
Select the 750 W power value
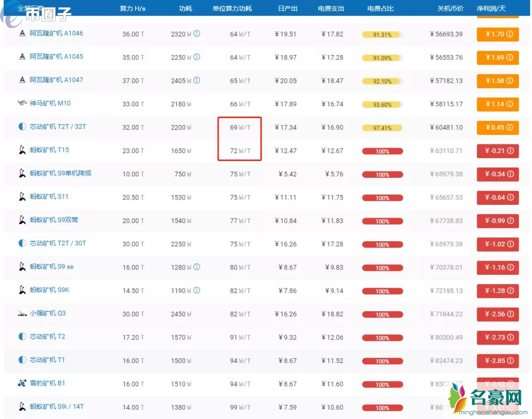pos(183,174)
